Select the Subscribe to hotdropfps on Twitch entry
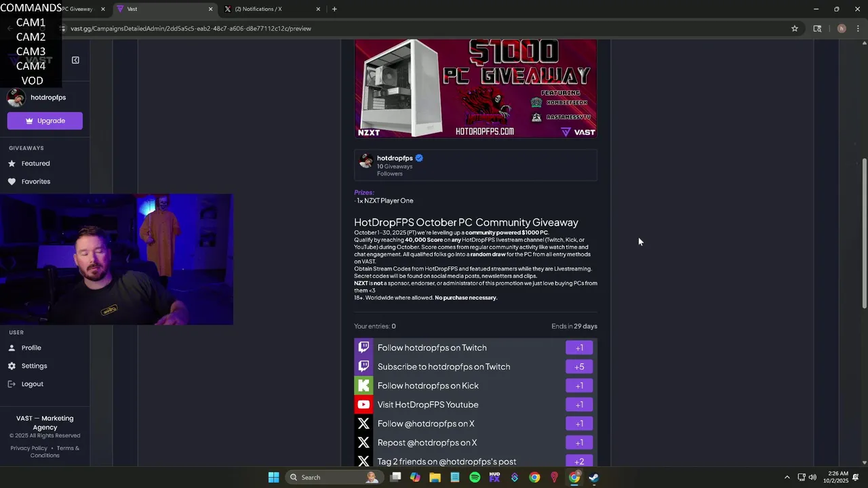 [475, 367]
